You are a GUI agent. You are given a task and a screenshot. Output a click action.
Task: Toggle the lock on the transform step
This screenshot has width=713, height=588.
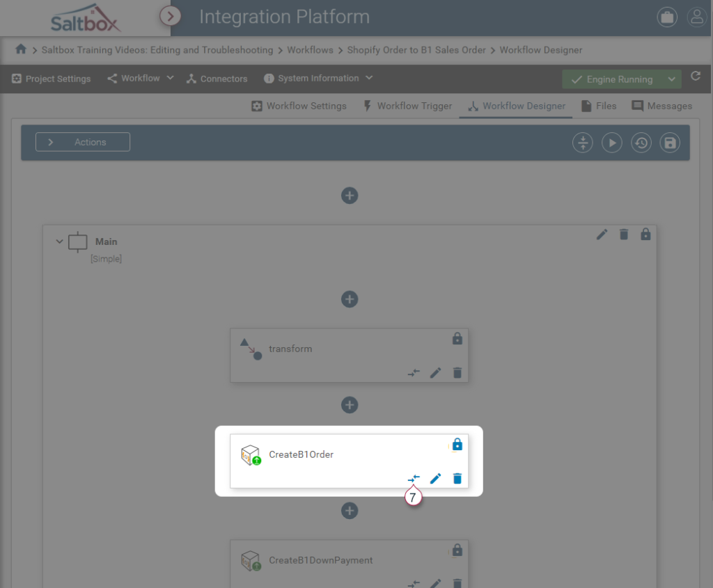457,338
